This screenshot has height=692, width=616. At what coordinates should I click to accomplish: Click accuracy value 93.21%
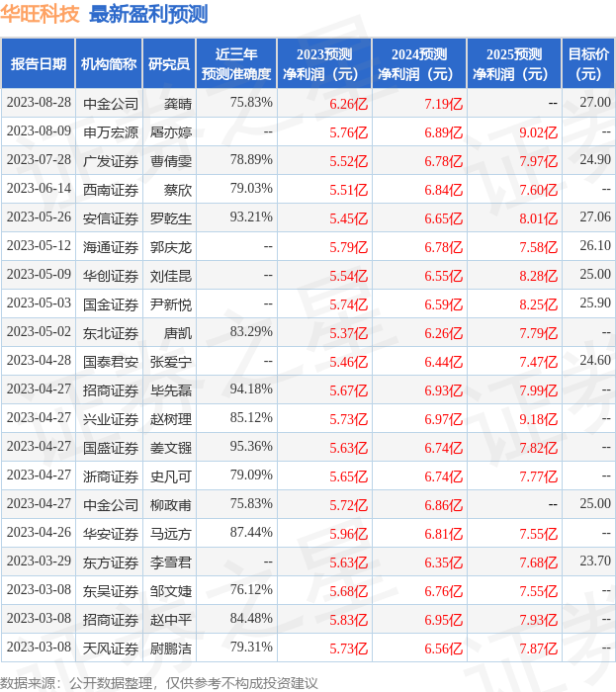click(x=251, y=216)
